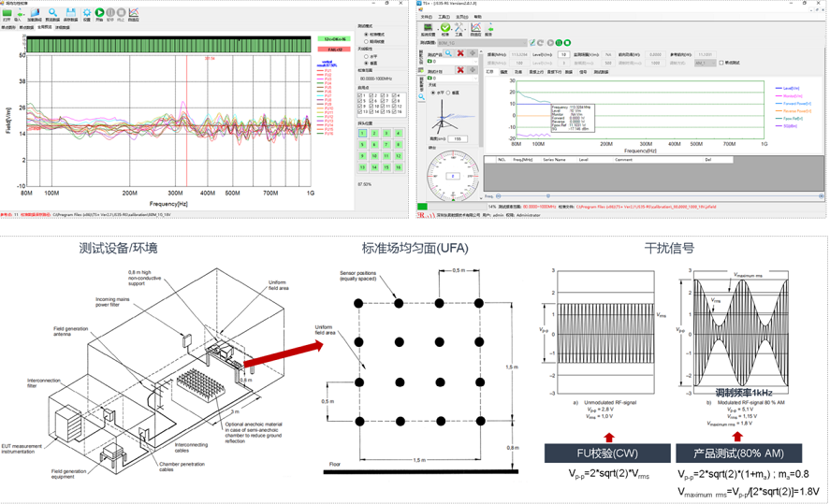Start calibration with the green play icon
The image size is (830, 504).
(x=99, y=12)
